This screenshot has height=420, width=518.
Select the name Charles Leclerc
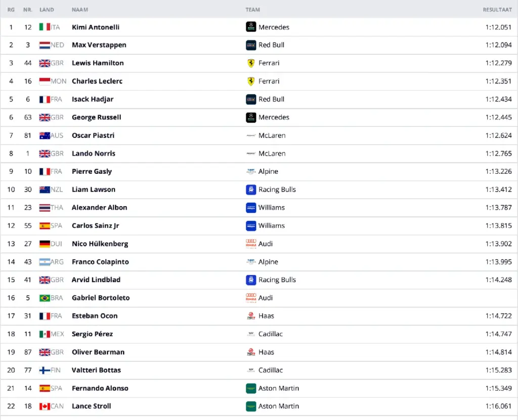click(x=97, y=81)
